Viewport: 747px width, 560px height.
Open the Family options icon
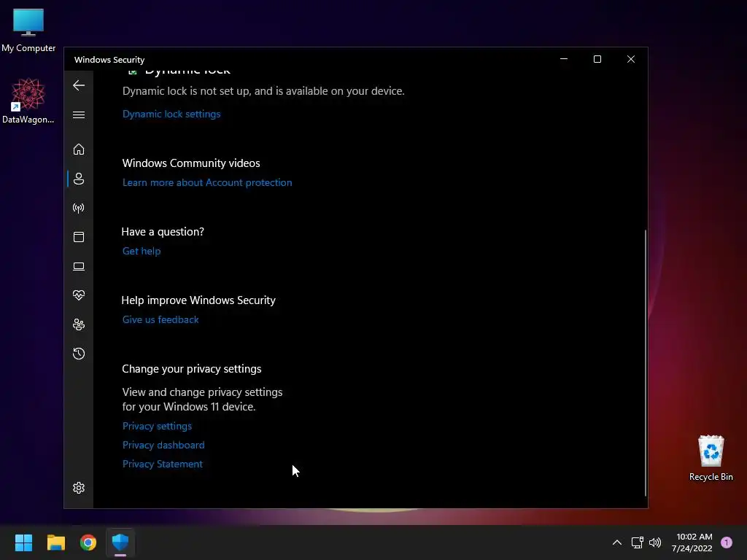click(x=79, y=324)
